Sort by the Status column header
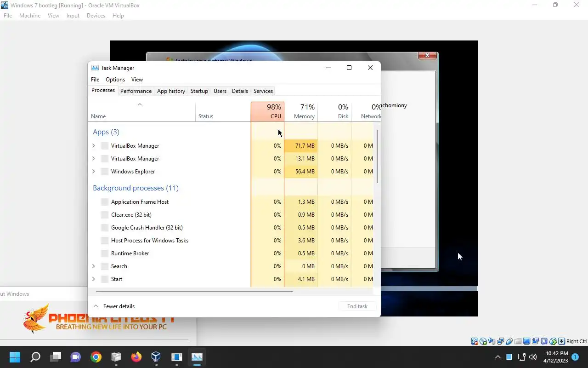 [223, 112]
